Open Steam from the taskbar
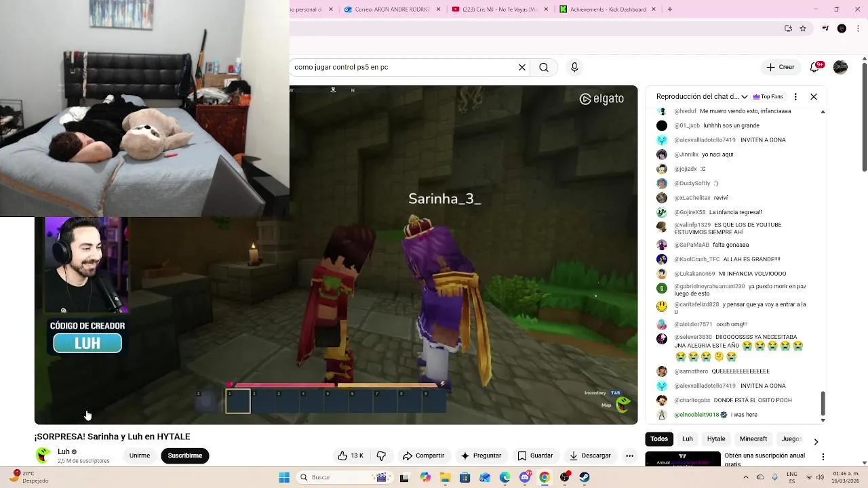Screen dimensions: 868x488 coord(585,477)
